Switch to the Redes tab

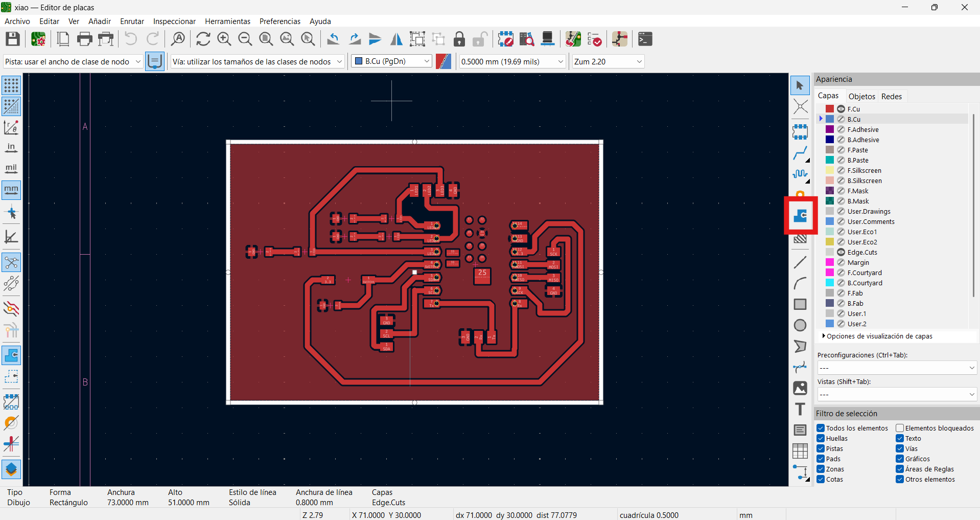click(892, 96)
